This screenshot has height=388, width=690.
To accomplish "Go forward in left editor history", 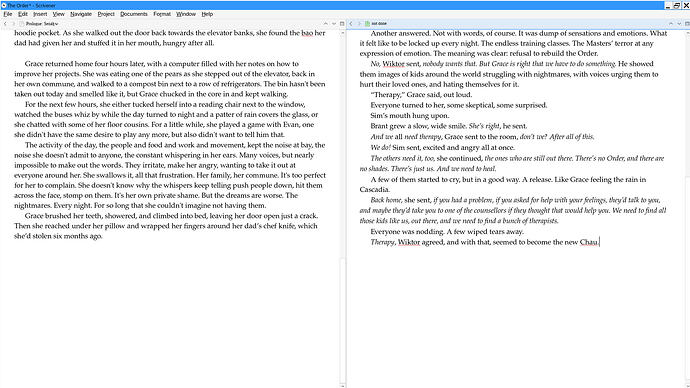I will point(13,24).
